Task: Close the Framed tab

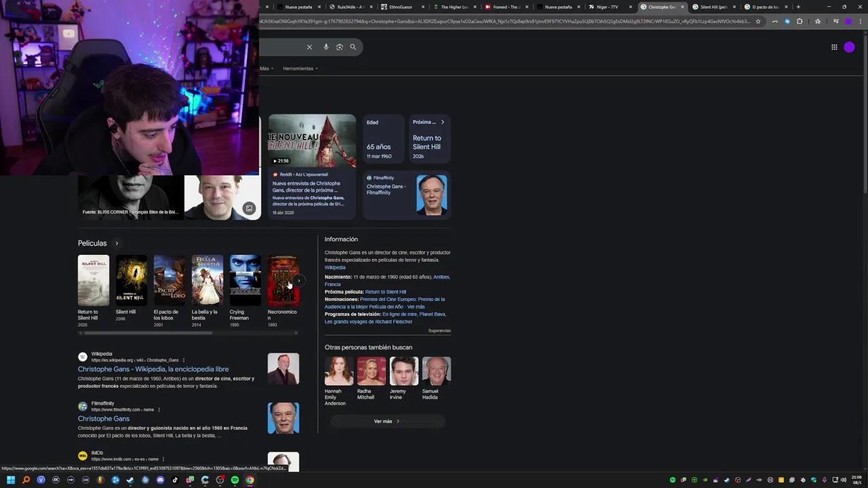Action: 527,7
